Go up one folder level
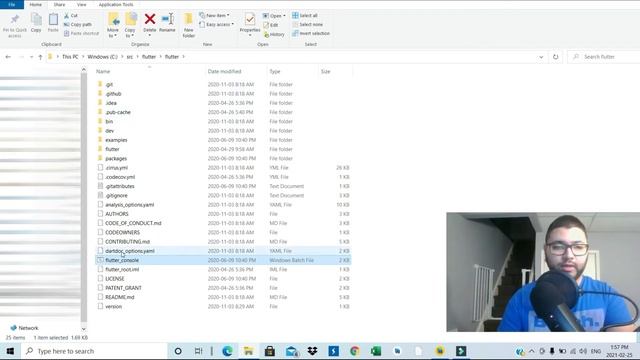Viewport: 640px width, 360px height. coord(40,57)
